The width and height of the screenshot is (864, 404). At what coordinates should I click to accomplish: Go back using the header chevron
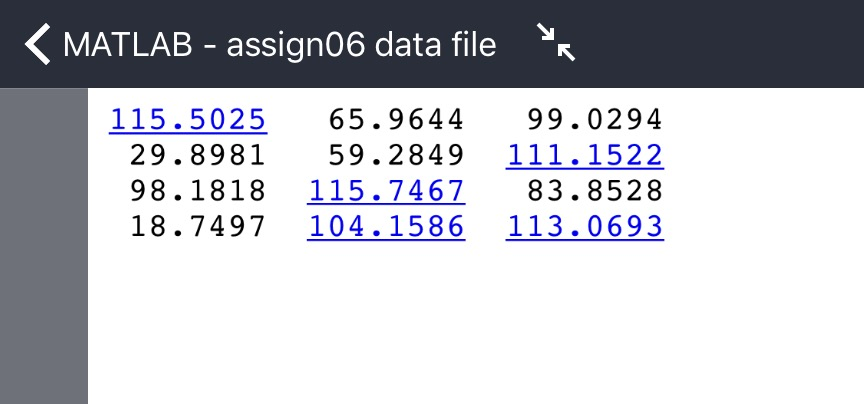tap(37, 45)
